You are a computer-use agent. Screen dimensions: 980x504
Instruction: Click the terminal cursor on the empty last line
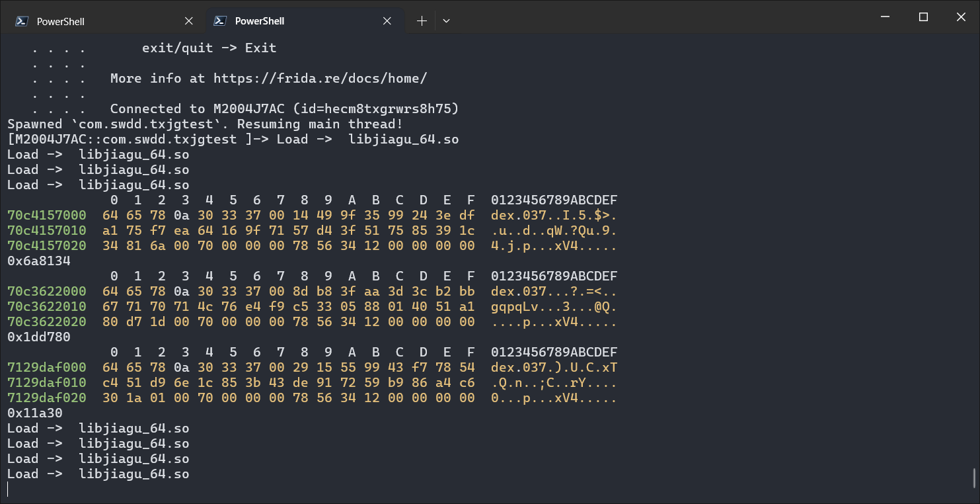click(8, 489)
